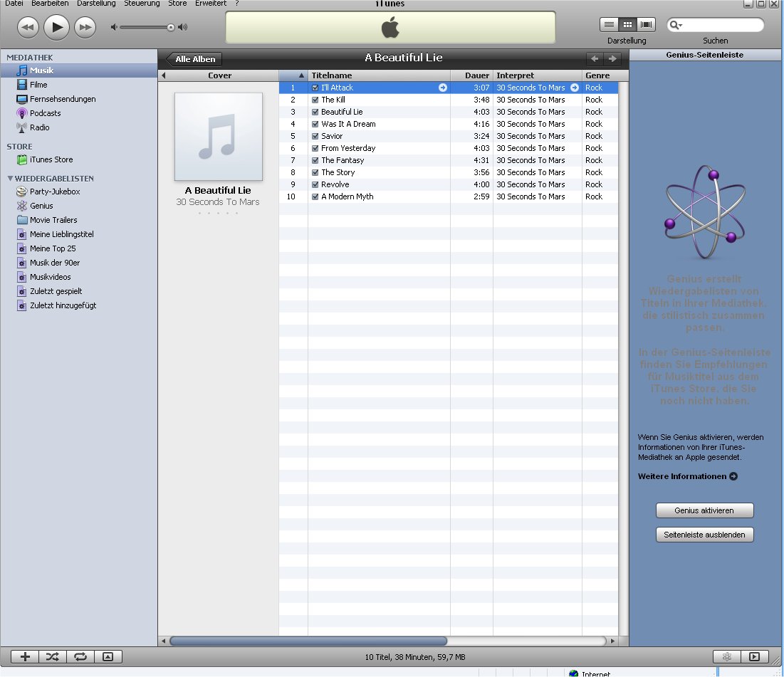The height and width of the screenshot is (677, 784).
Task: Open the iTunes Store icon
Action: 22,159
